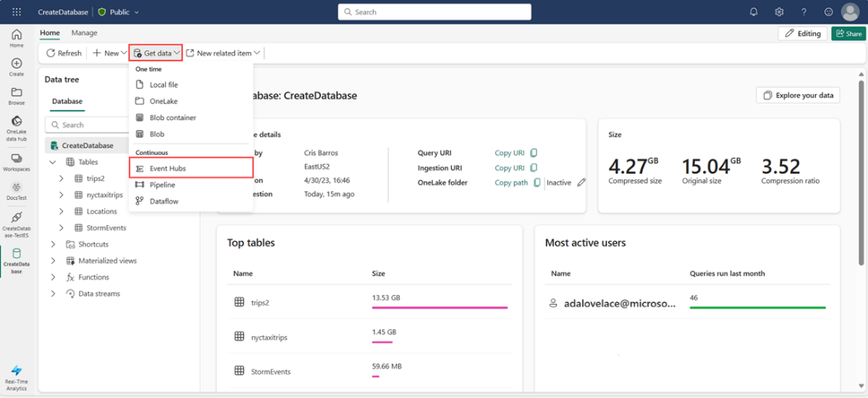The height and width of the screenshot is (398, 868).
Task: Expand the trips2 table node
Action: coord(62,178)
